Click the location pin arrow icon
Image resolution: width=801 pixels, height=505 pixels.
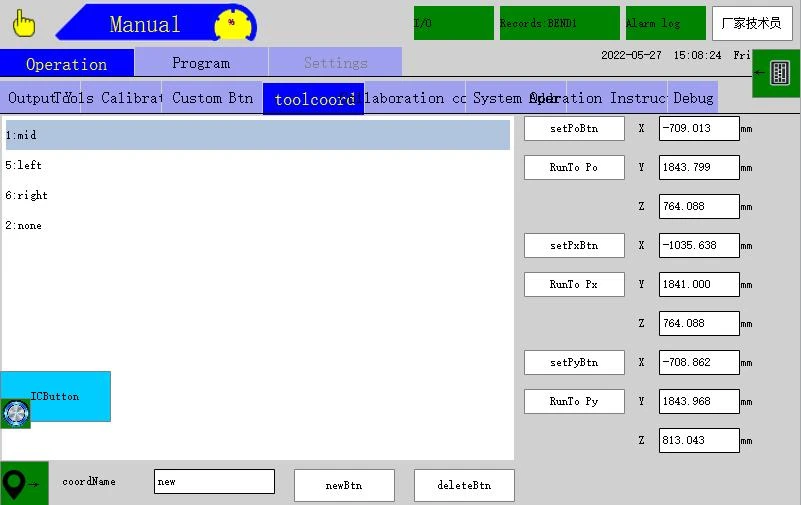coord(23,483)
